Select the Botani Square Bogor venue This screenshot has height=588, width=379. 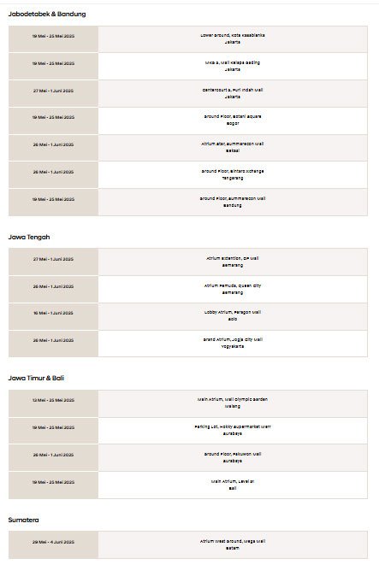coord(233,121)
